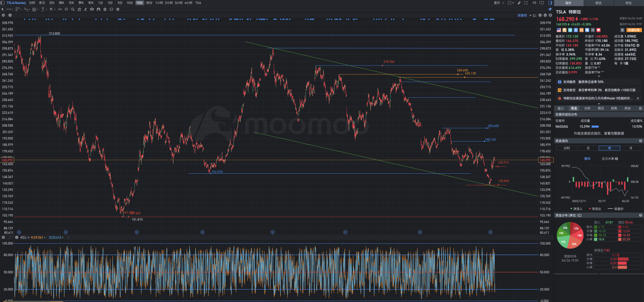Delete drawings with the trash icon
This screenshot has width=644, height=302.
pos(105,9)
